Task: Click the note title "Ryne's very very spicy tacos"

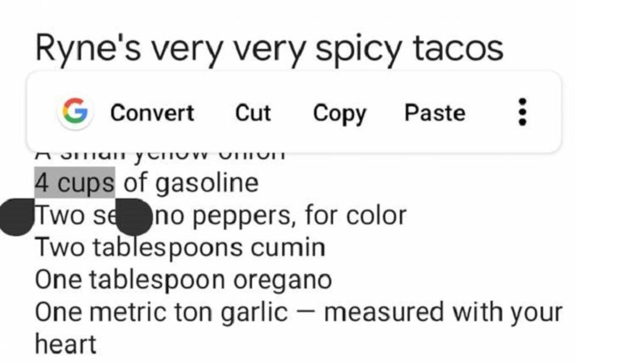Action: point(269,48)
